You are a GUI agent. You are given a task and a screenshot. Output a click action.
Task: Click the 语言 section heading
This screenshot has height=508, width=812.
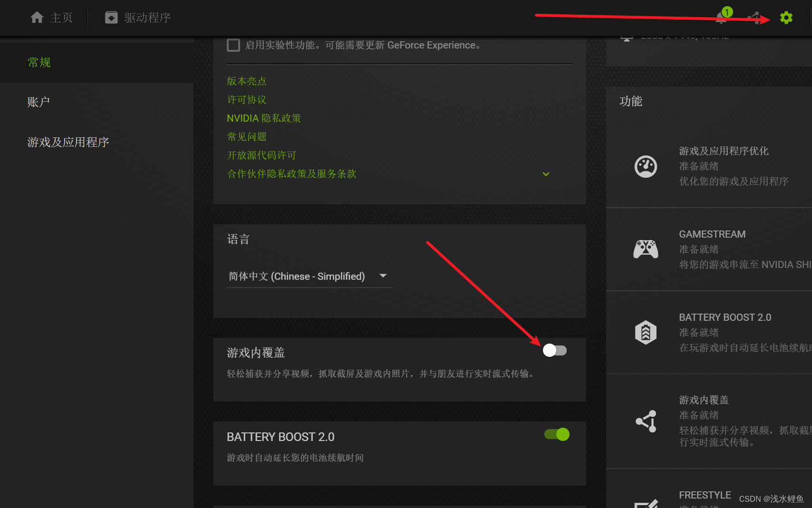tap(238, 240)
